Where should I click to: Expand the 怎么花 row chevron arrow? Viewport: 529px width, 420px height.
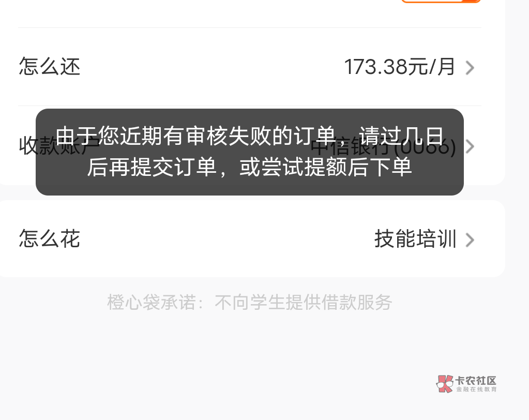[470, 240]
